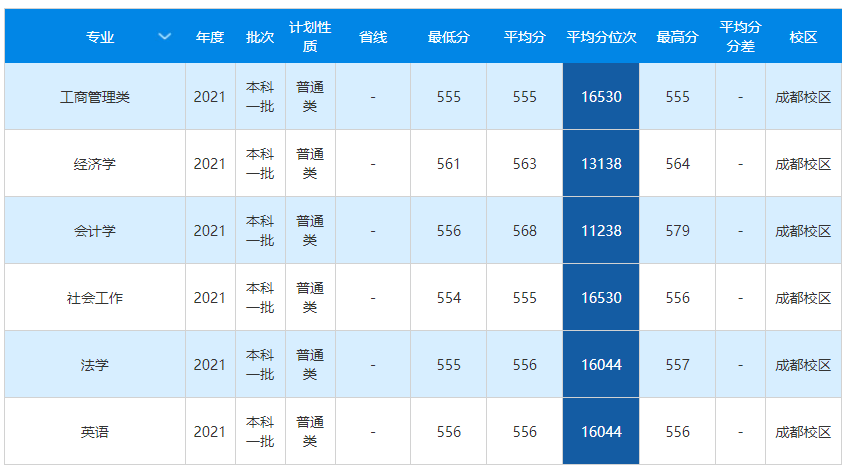Viewport: 850px width, 472px height.
Task: Click rank 16044 in 法学 row
Action: coord(601,365)
